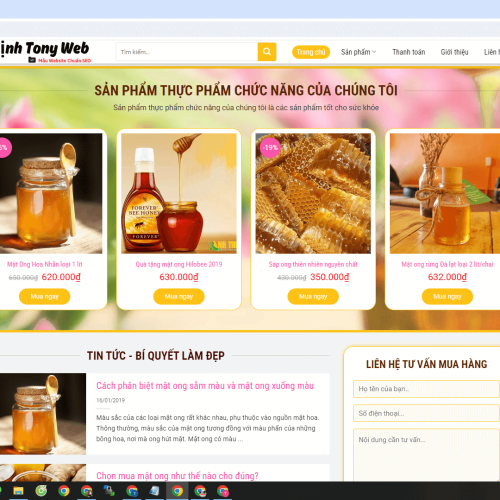Click Mua ngay for Mật ong rừng Đà lạt

tap(447, 296)
